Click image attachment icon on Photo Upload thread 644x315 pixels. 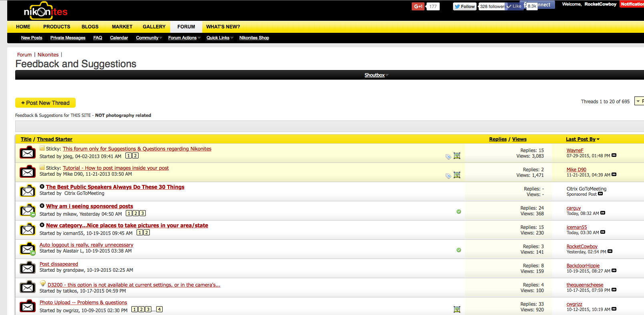click(457, 309)
